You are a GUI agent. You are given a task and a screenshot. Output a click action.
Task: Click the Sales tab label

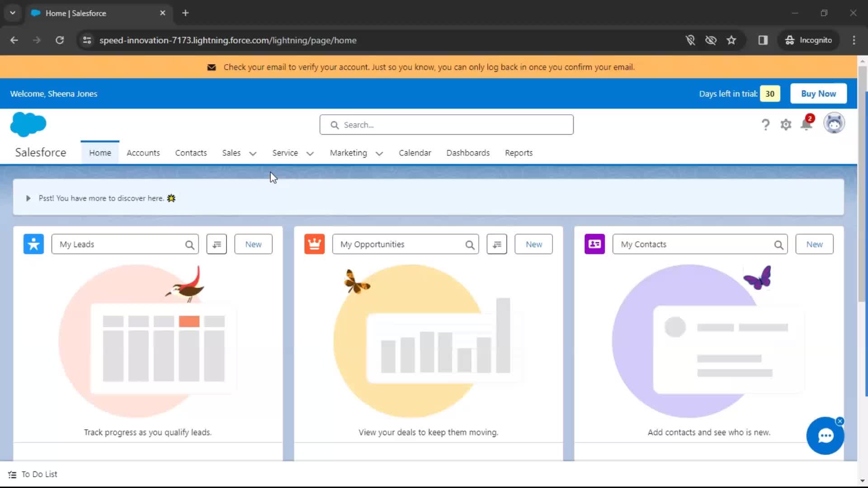(x=231, y=153)
